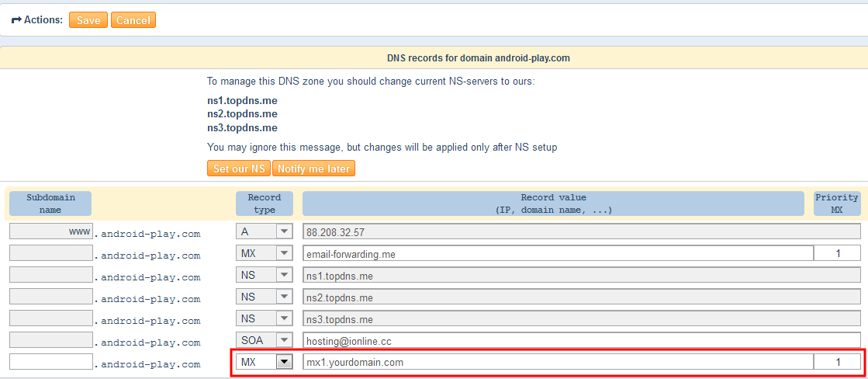This screenshot has height=379, width=868.
Task: Edit the email-forwarding.me record value field
Action: 557,253
